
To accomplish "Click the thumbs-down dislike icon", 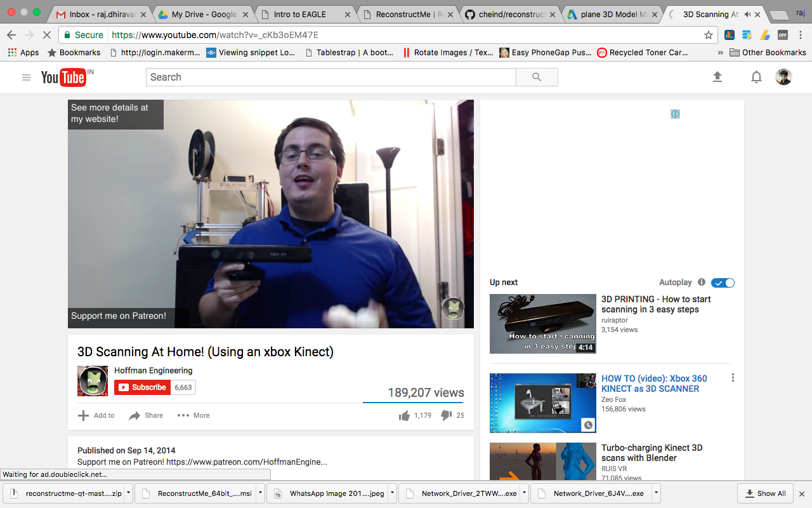I will tap(446, 415).
